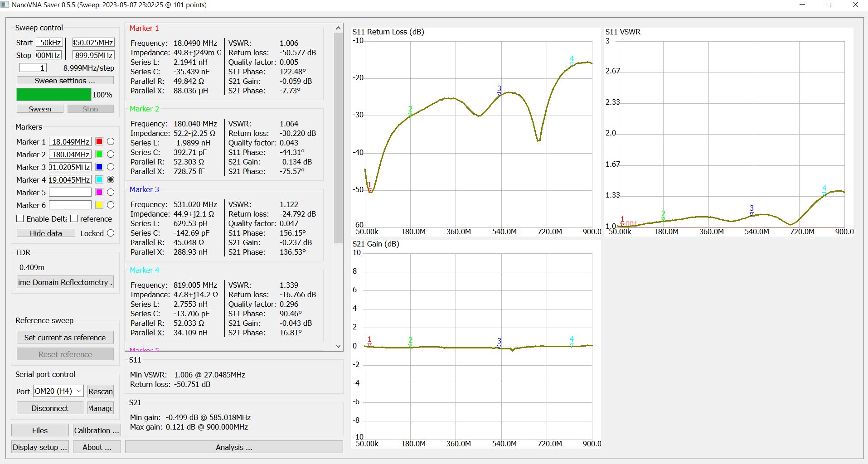Click marker 4 triangle on Return Loss chart

[572, 64]
